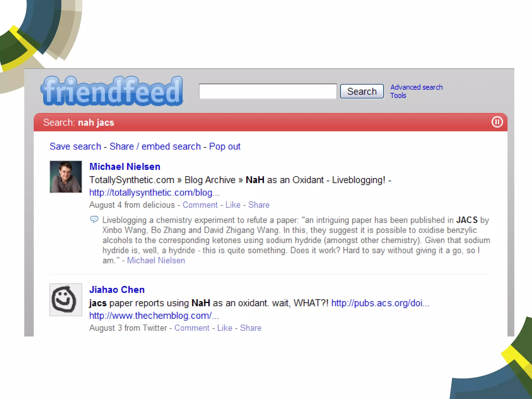Share the August 3 Twitter entry
Image resolution: width=532 pixels, height=399 pixels.
click(250, 328)
